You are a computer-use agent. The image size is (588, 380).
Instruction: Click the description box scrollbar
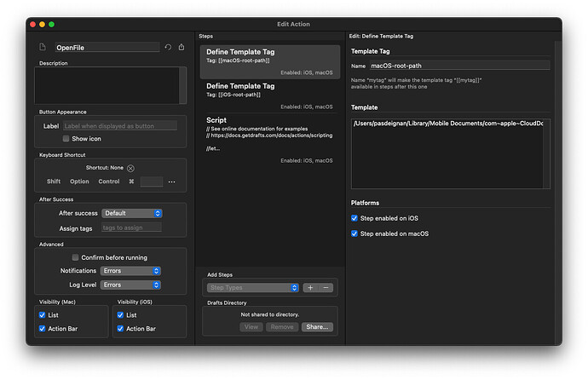[x=182, y=85]
